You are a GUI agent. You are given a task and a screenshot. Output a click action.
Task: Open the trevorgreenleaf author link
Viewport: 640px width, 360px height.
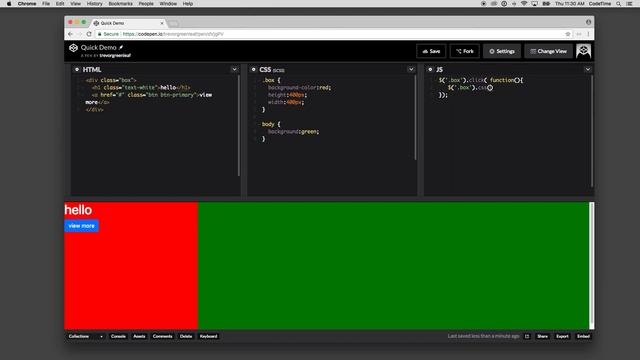coord(115,56)
